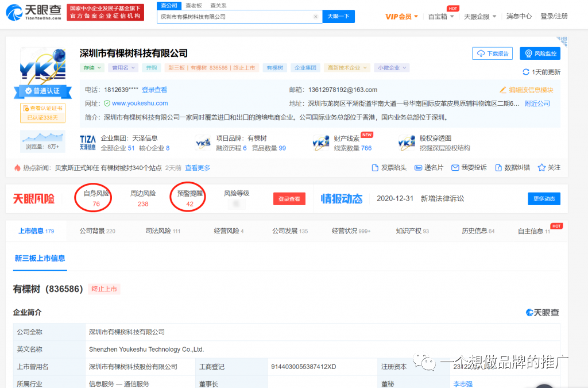The height and width of the screenshot is (388, 588).
Task: Click the 登录查看 button
Action: pos(290,198)
